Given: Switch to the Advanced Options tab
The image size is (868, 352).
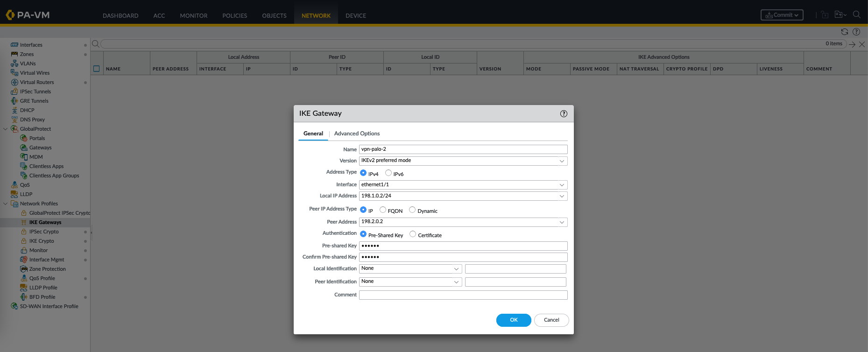Looking at the screenshot, I should click(357, 134).
